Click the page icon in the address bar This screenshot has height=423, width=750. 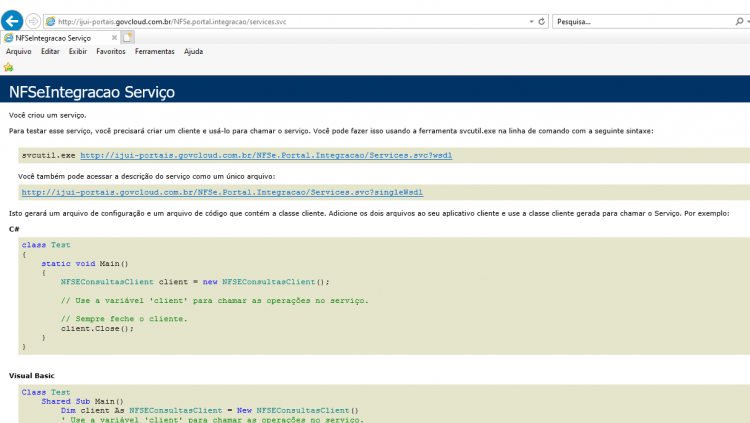point(50,22)
